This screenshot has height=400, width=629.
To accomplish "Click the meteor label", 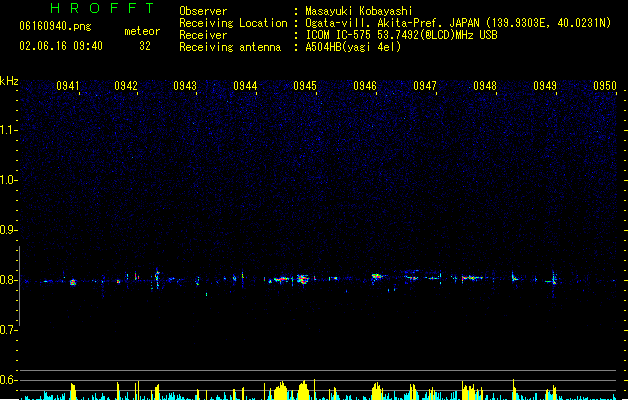I will tap(142, 31).
